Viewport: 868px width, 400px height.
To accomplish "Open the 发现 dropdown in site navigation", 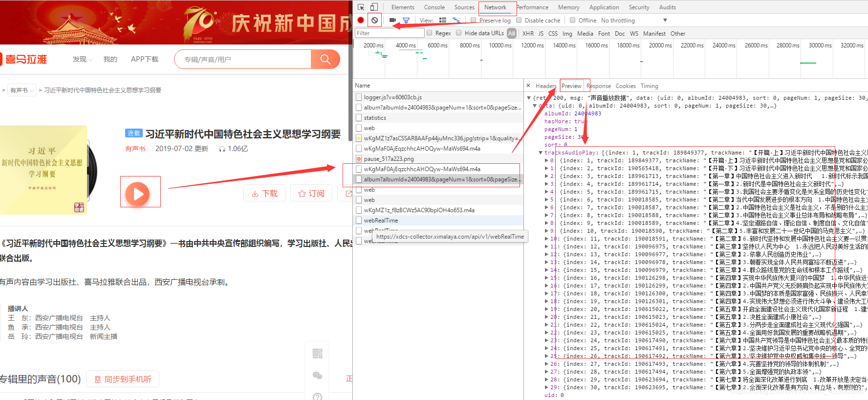I will point(83,59).
